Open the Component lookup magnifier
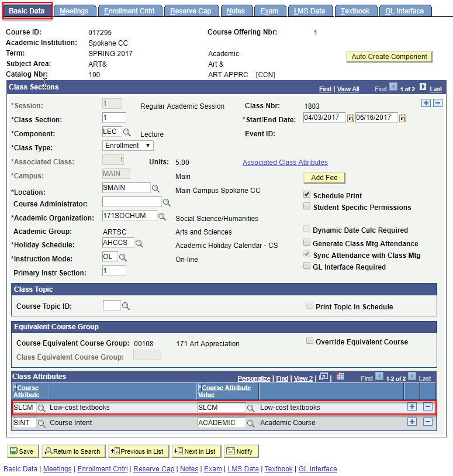The width and height of the screenshot is (453, 476). click(127, 132)
